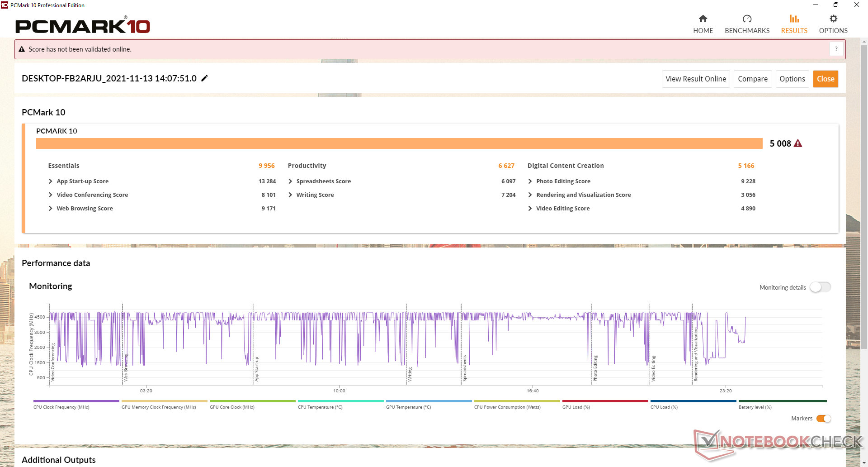Turn off the Markers switch
This screenshot has width=868, height=467.
pos(824,419)
